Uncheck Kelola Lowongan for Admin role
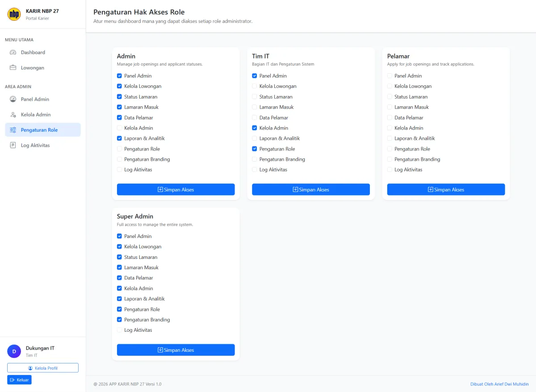The width and height of the screenshot is (536, 392). click(x=119, y=86)
